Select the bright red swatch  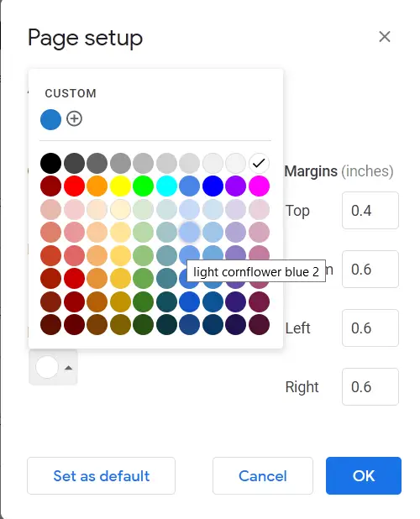click(x=74, y=186)
